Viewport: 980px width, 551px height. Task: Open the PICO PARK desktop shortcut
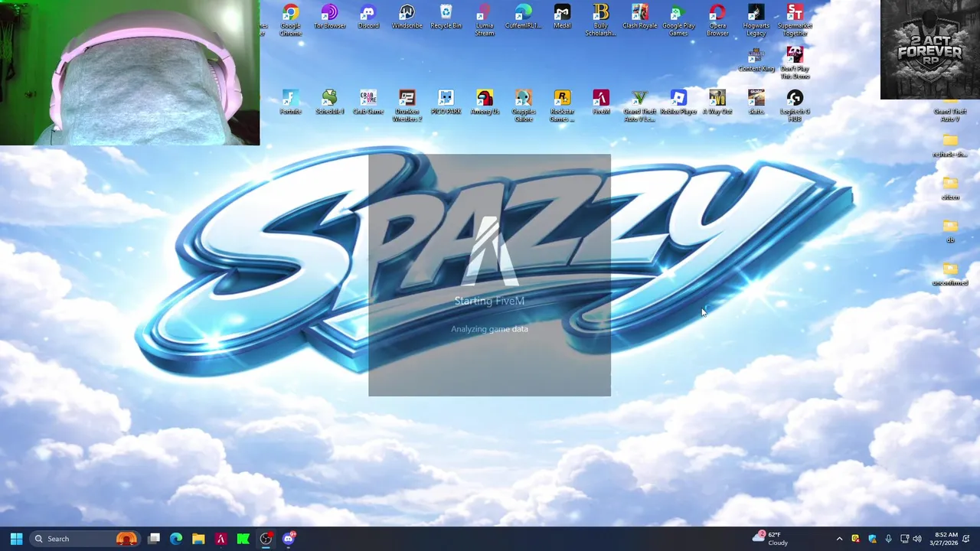coord(446,103)
